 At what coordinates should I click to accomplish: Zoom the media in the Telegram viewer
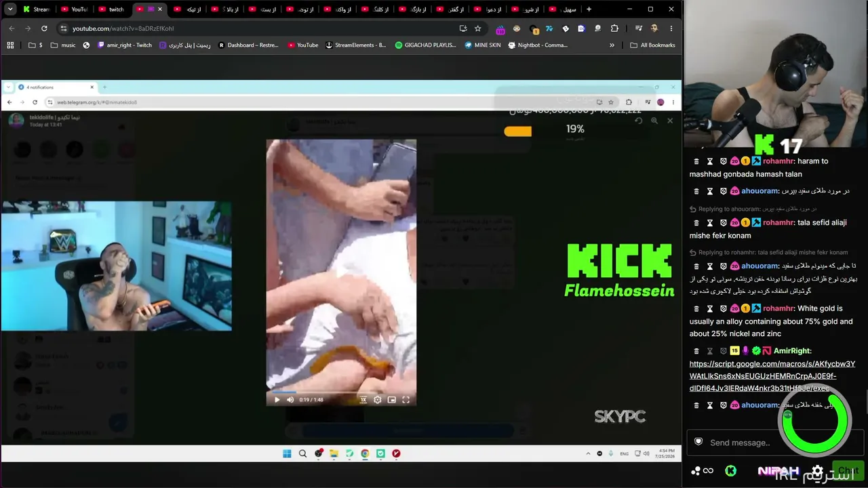[x=654, y=121]
